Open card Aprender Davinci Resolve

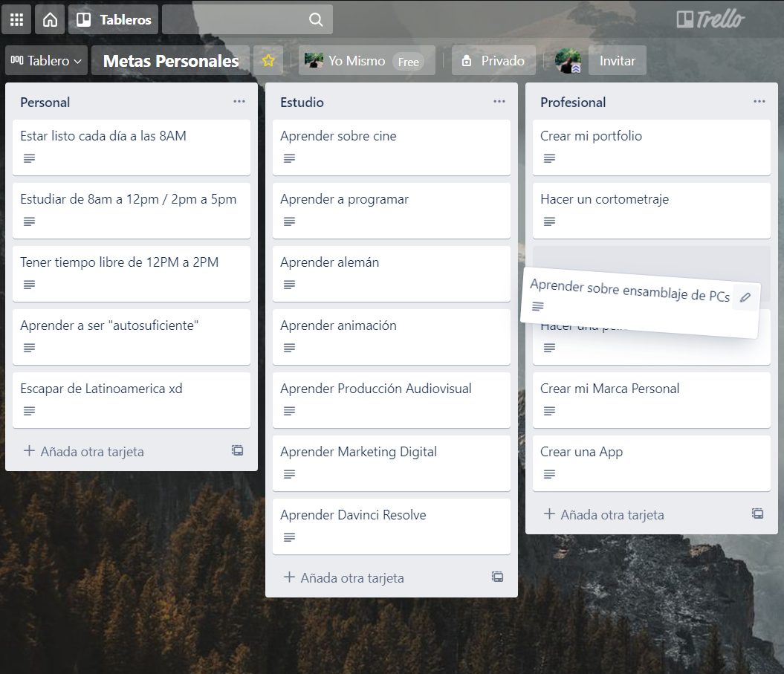click(392, 526)
